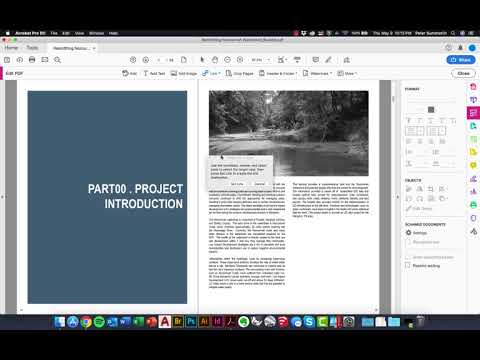Click the Crop Pages tool

tap(240, 73)
